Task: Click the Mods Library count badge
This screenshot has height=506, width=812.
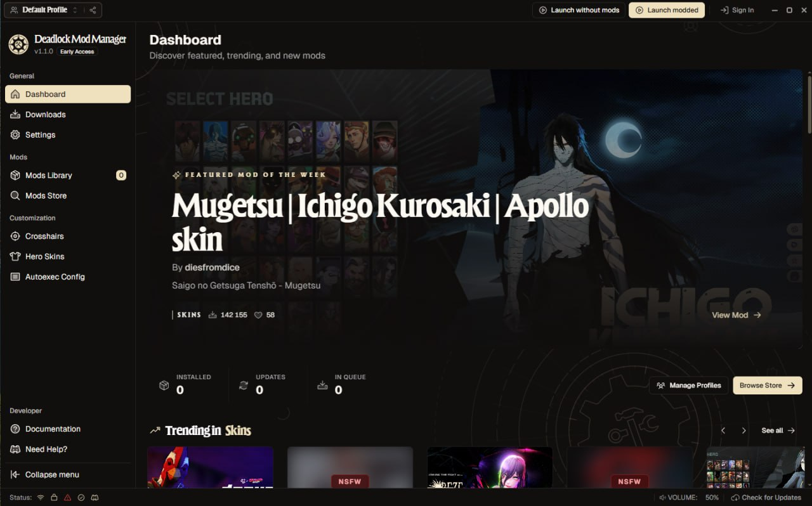Action: click(121, 175)
